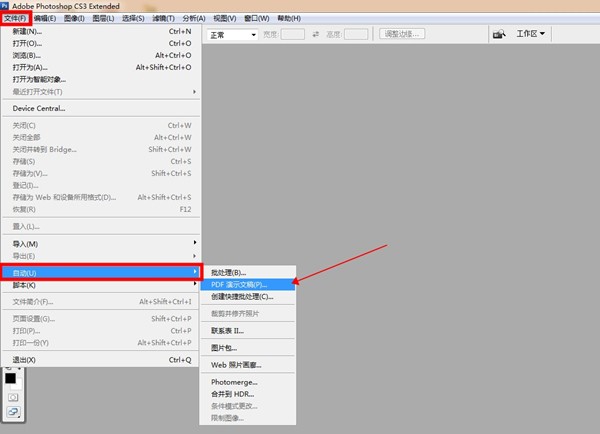Choose 恢复(R) menu entry
Image resolution: width=600 pixels, height=434 pixels.
tap(101, 209)
